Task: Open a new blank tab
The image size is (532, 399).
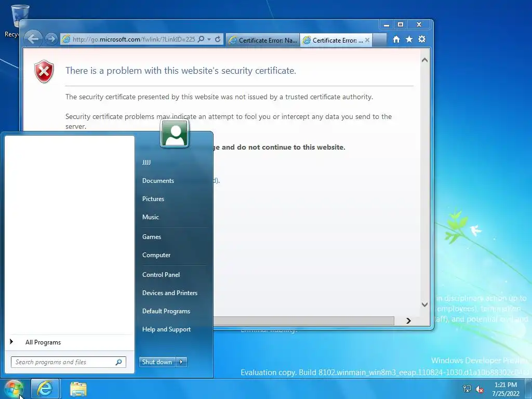Action: [x=380, y=40]
